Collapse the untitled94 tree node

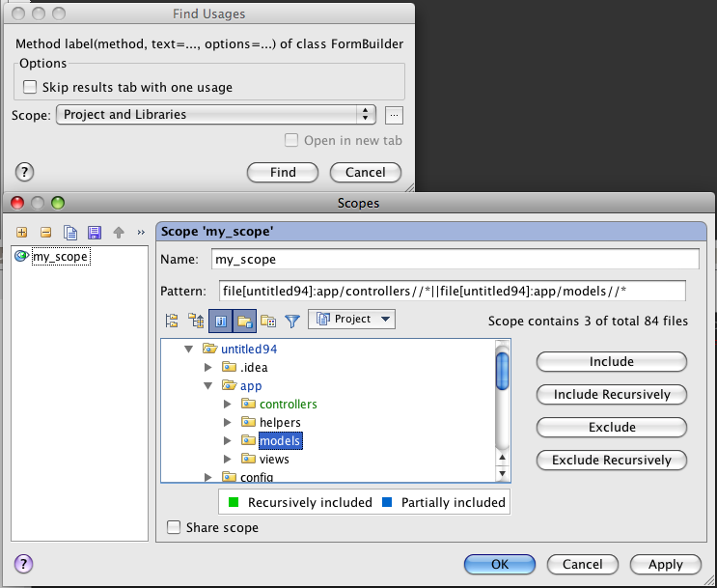188,350
